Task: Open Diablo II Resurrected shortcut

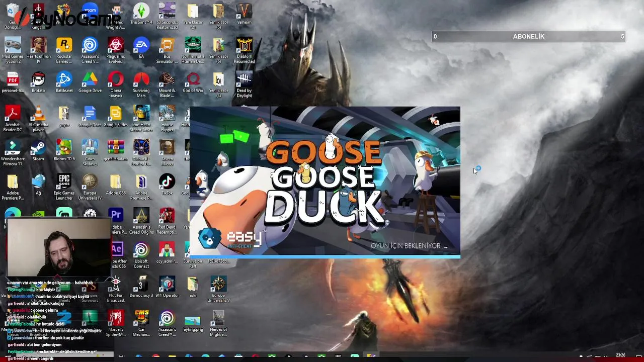Action: click(x=244, y=49)
